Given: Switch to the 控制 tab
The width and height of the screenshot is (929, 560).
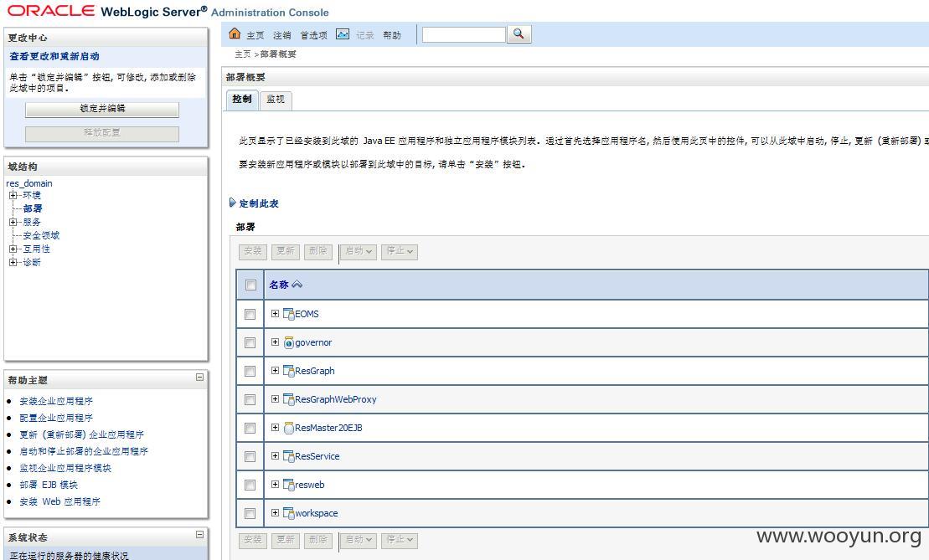Looking at the screenshot, I should click(x=242, y=100).
